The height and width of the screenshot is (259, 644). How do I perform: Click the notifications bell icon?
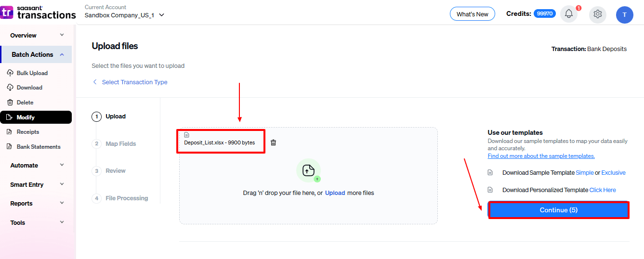tap(568, 14)
